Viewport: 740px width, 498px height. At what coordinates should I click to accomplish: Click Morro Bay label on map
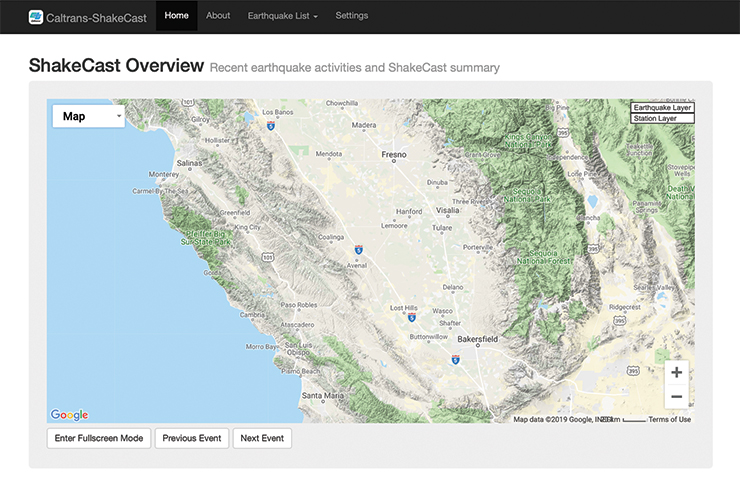point(261,346)
